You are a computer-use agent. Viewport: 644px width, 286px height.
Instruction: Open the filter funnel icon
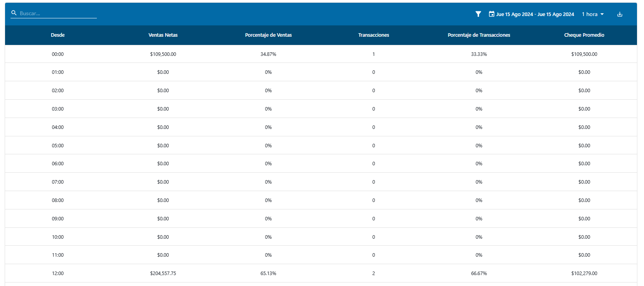point(478,14)
